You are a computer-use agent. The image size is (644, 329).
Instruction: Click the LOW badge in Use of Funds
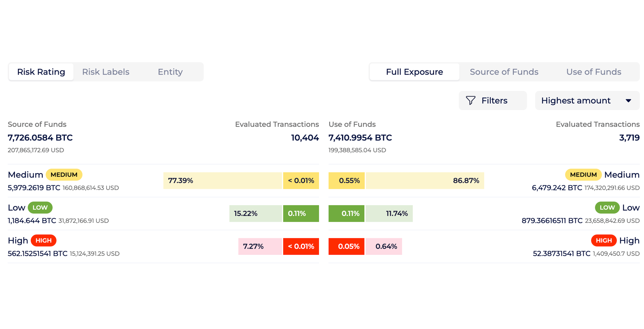607,207
